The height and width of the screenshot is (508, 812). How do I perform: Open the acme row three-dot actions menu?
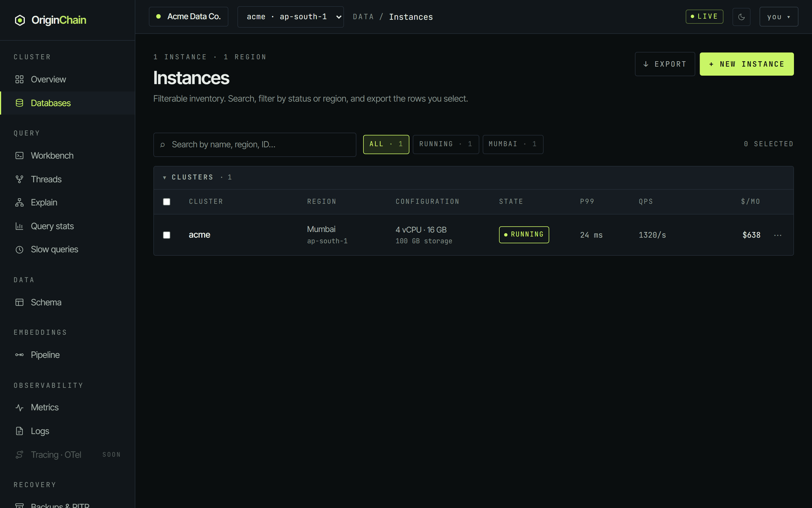point(778,235)
